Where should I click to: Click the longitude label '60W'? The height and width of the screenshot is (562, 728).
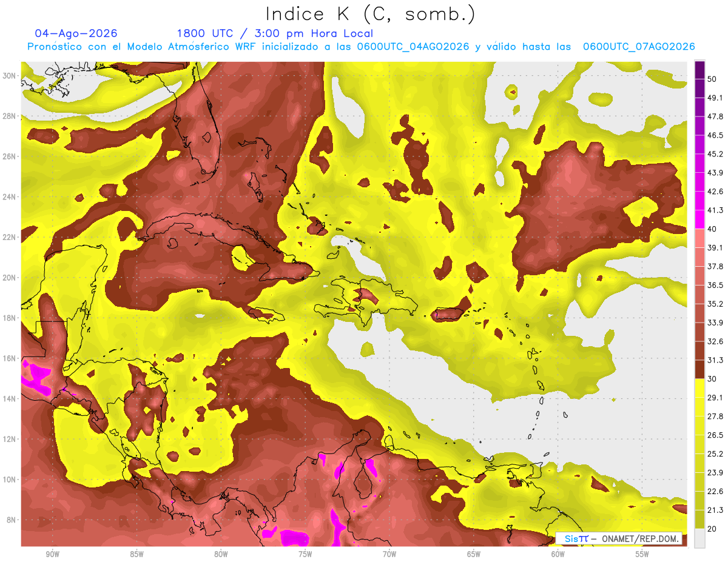558,554
